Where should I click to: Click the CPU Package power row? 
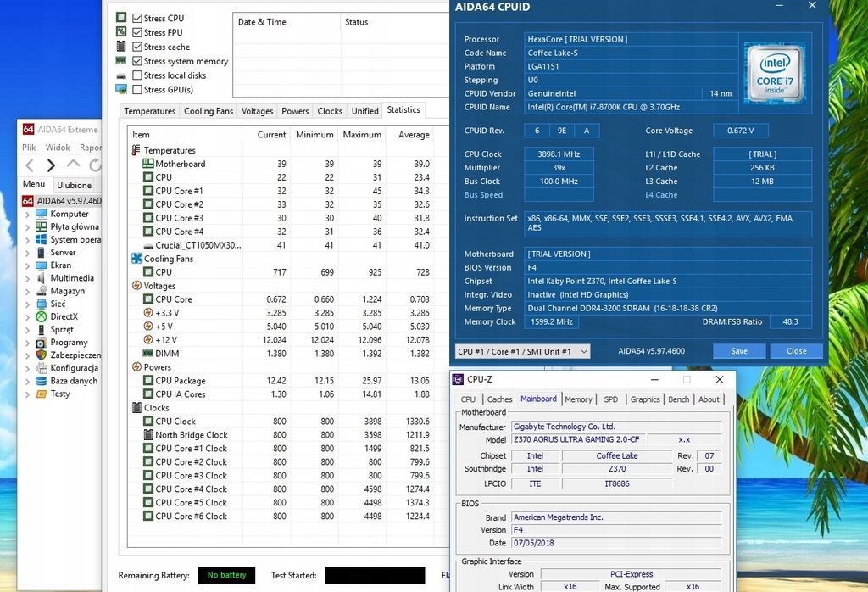tap(281, 381)
